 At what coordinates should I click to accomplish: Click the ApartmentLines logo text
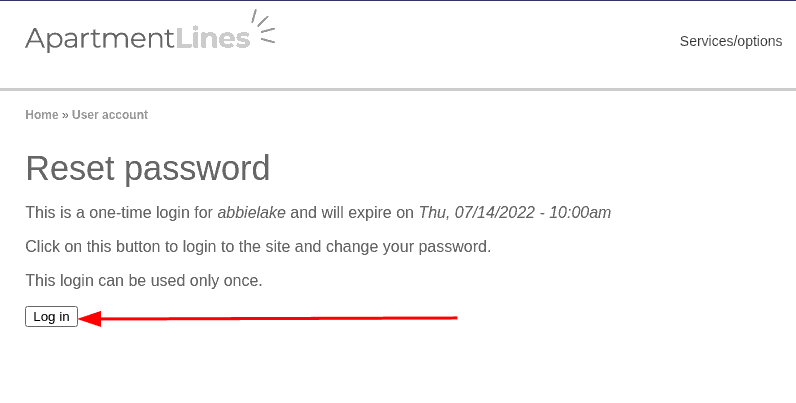click(x=137, y=39)
